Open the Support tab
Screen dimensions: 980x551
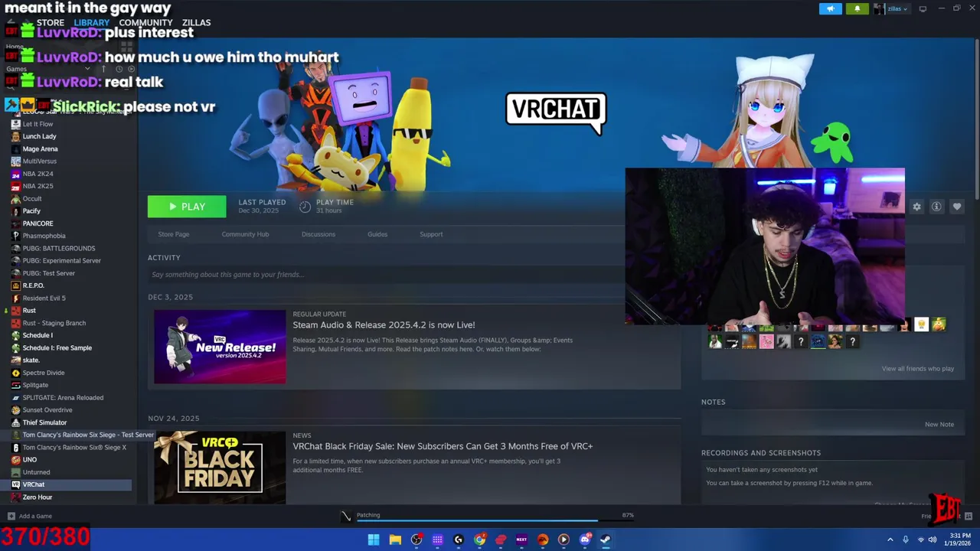tap(431, 234)
